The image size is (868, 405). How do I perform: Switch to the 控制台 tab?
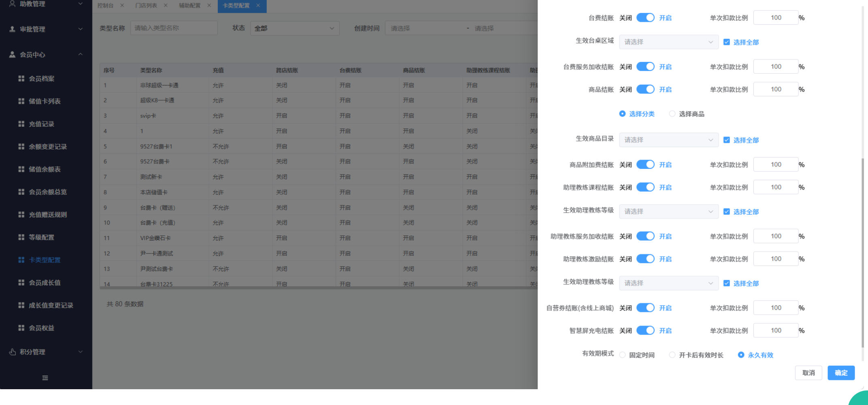(x=106, y=5)
